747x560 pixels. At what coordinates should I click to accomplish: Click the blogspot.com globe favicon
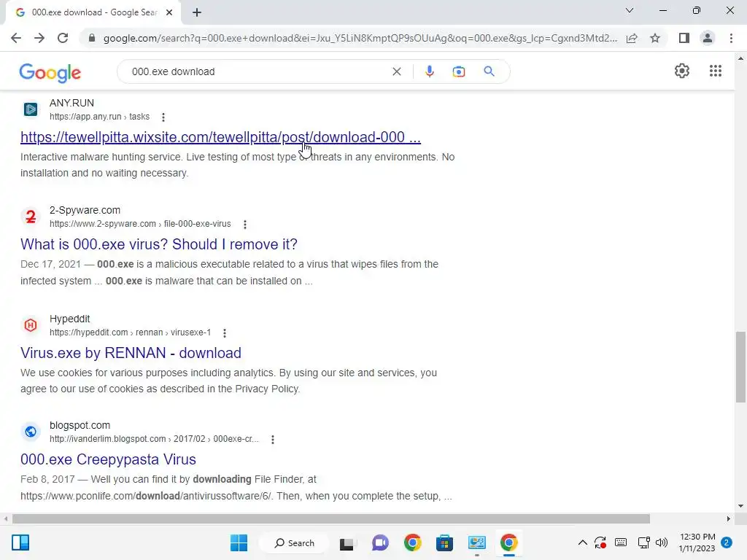31,432
